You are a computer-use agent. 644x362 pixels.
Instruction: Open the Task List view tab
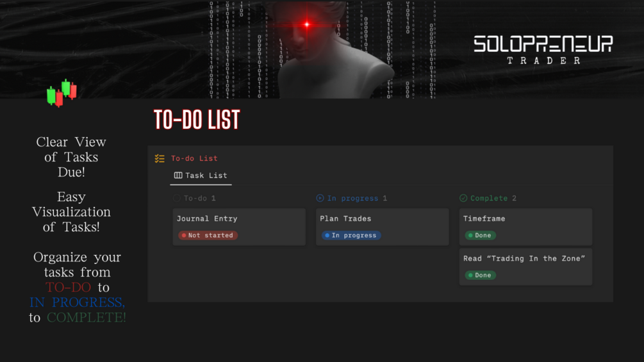(x=201, y=176)
